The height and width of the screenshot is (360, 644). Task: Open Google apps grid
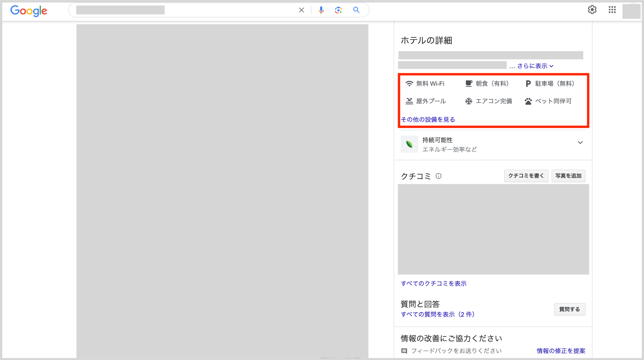(612, 10)
